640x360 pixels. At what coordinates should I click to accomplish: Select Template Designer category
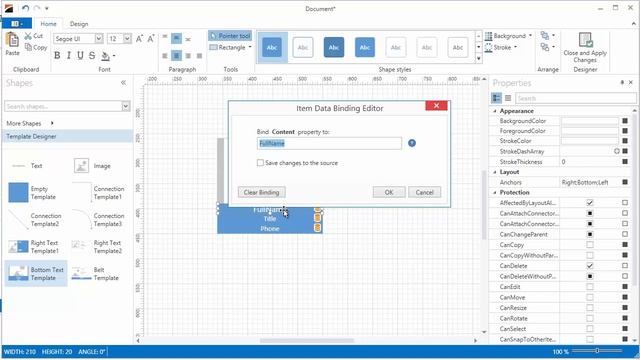click(67, 136)
